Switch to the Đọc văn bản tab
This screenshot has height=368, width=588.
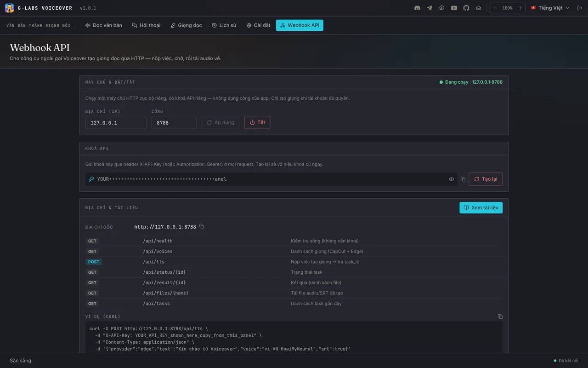[x=103, y=25]
